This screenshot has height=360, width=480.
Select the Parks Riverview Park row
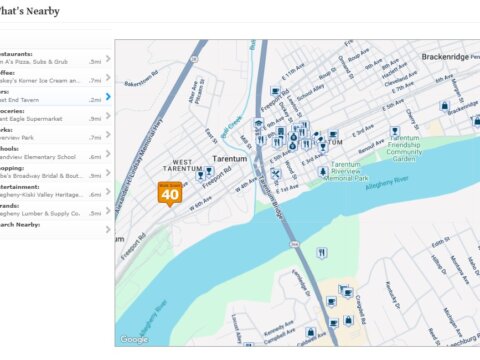(55, 134)
